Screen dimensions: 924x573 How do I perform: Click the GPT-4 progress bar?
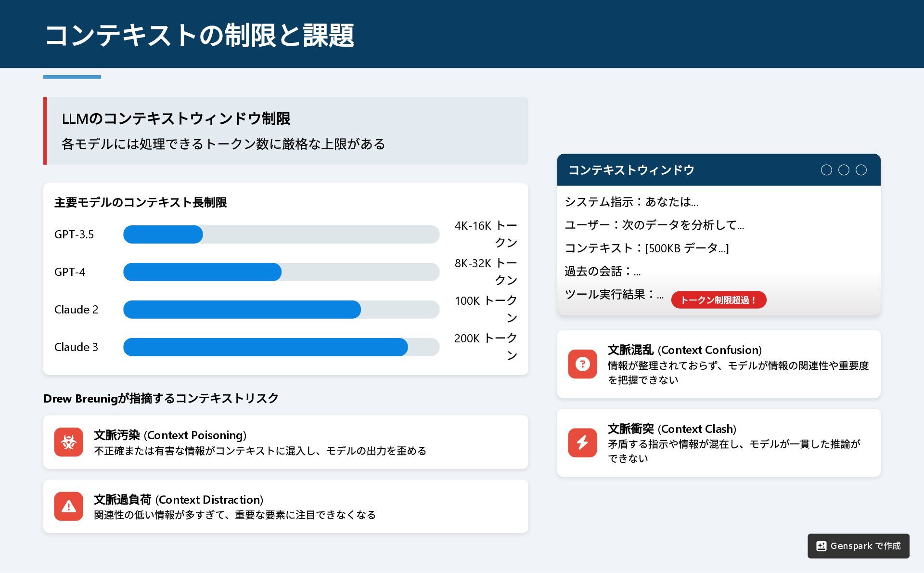tap(281, 272)
